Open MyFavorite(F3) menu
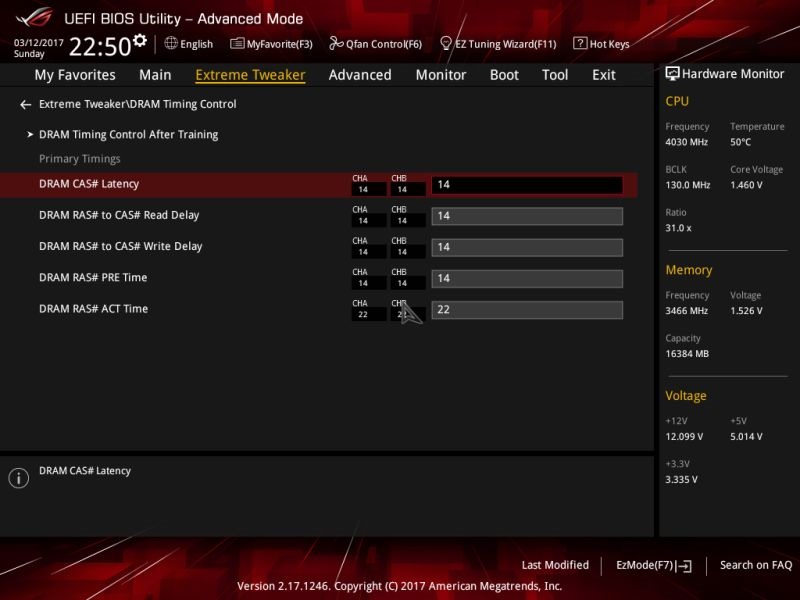Screen dimensions: 800x600 click(x=271, y=44)
